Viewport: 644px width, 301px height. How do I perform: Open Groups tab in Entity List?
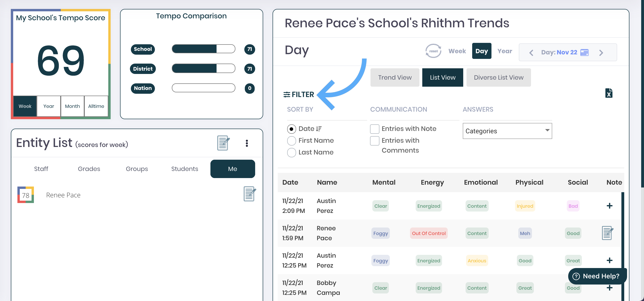click(137, 169)
